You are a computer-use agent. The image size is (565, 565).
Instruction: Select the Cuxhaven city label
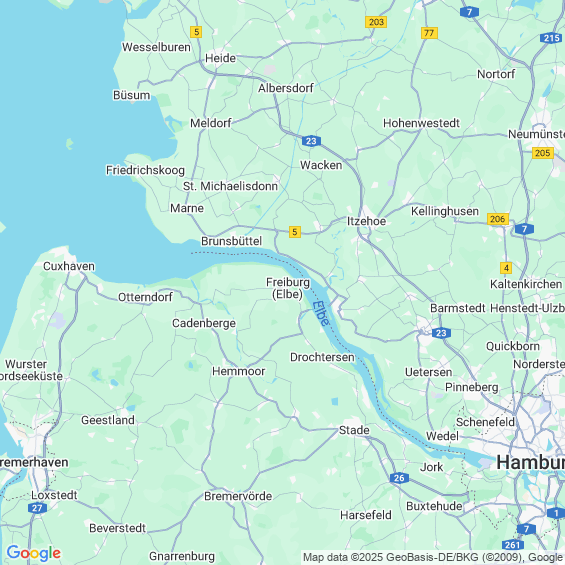[69, 266]
